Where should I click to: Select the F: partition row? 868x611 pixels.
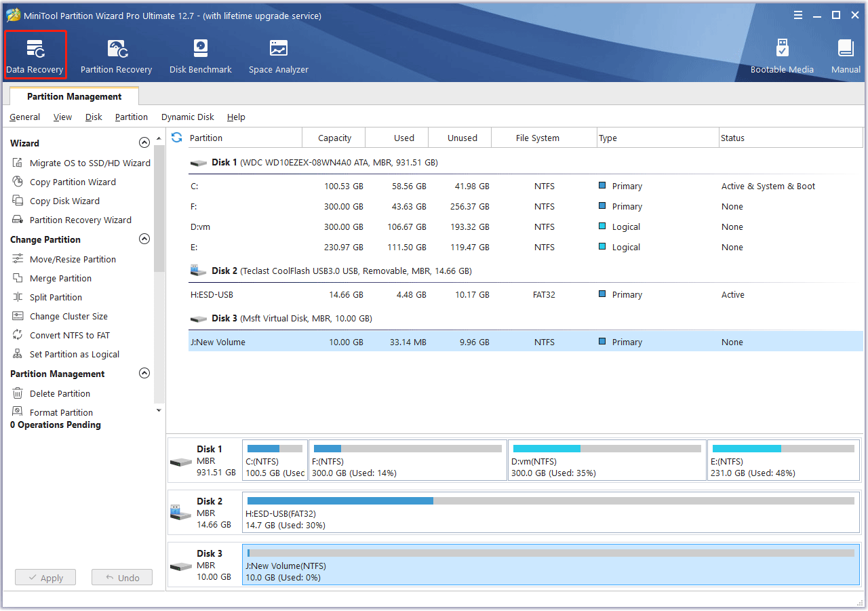[x=526, y=206]
